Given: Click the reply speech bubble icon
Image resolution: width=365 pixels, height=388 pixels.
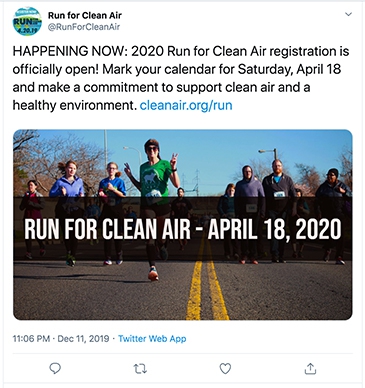Looking at the screenshot, I should click(x=55, y=368).
